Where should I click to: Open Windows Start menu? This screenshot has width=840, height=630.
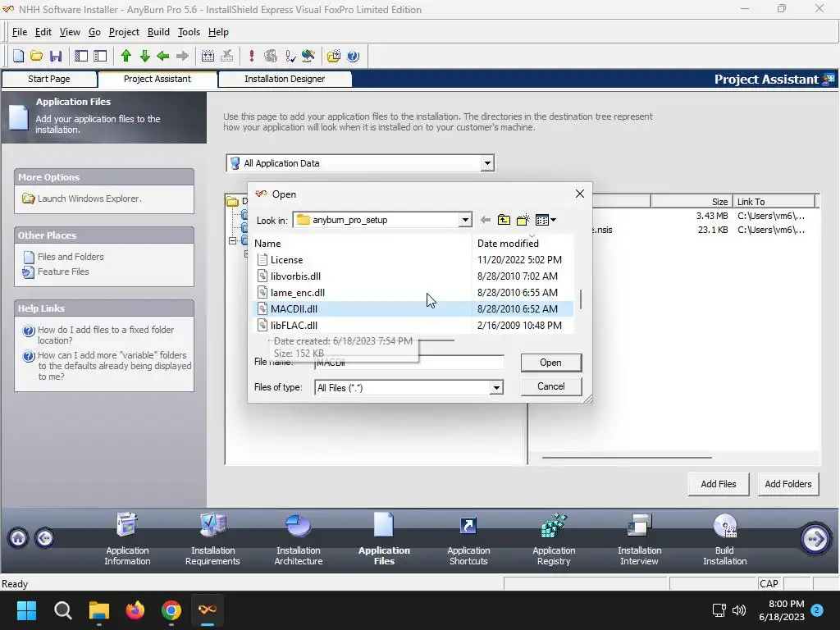(x=26, y=610)
